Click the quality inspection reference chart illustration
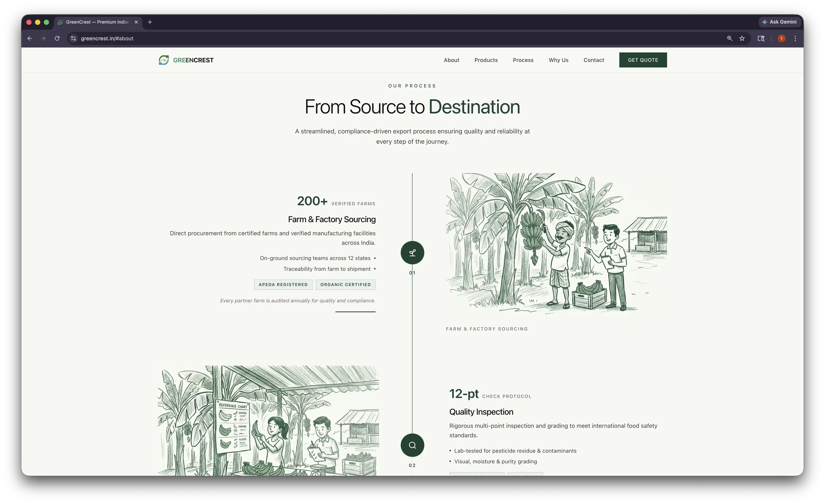The height and width of the screenshot is (504, 825). [268, 420]
